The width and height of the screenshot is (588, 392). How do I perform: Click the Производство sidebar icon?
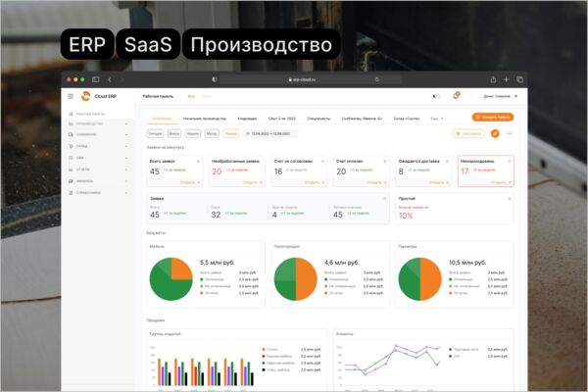pos(71,123)
